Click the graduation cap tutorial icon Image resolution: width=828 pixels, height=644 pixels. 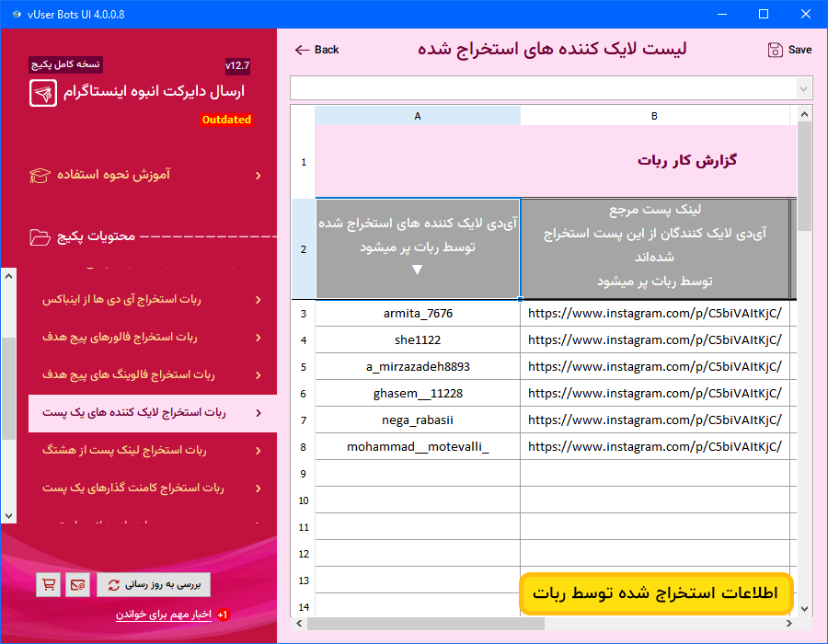(40, 175)
